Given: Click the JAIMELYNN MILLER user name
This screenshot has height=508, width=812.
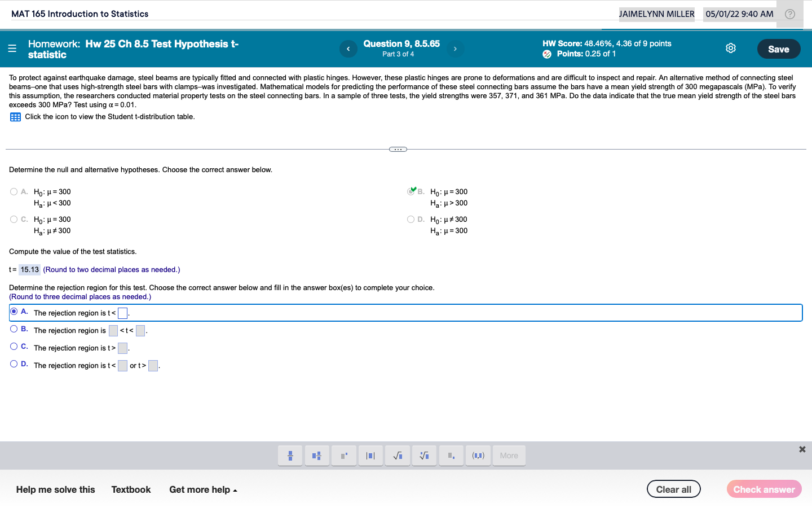Looking at the screenshot, I should coord(657,14).
